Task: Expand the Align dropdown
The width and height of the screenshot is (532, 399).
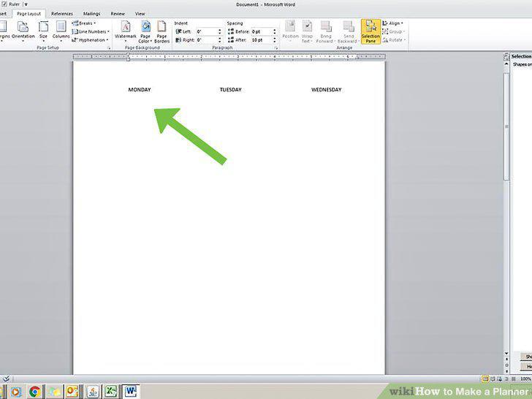Action: (393, 23)
